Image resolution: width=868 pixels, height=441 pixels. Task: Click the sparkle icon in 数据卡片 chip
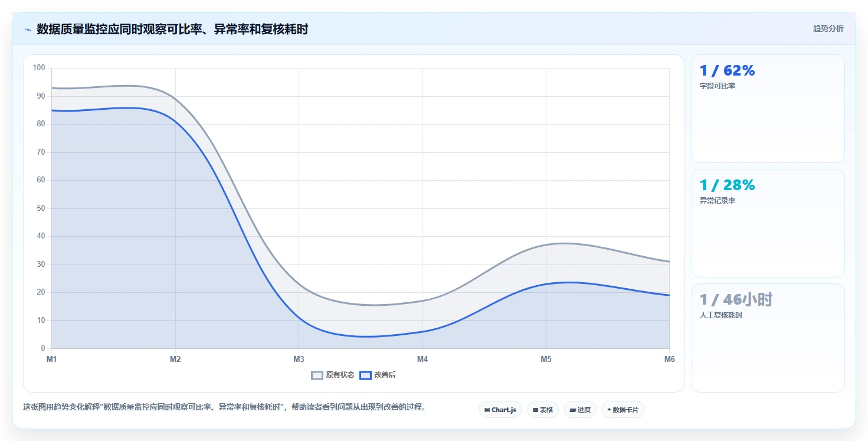(x=609, y=409)
